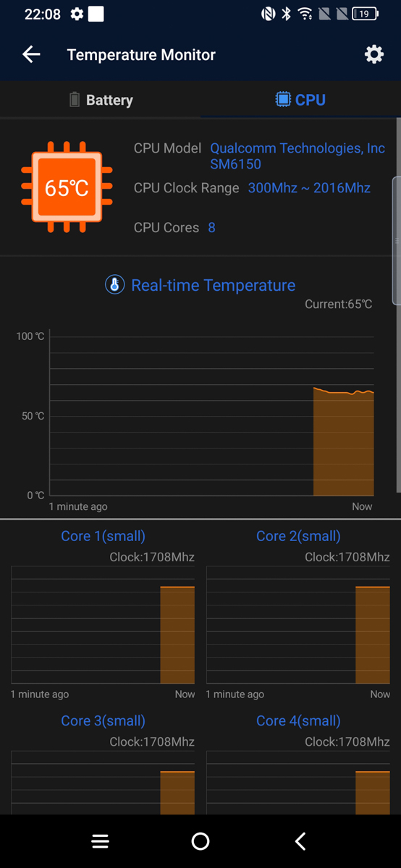Open the Core 2(small) chart
The height and width of the screenshot is (868, 401).
pos(298,626)
